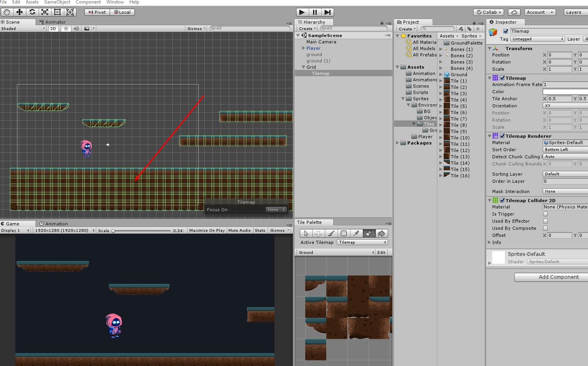Screen dimensions: 588x366
Task: Select the Box Fill tool in Tile Palette
Action: point(343,233)
